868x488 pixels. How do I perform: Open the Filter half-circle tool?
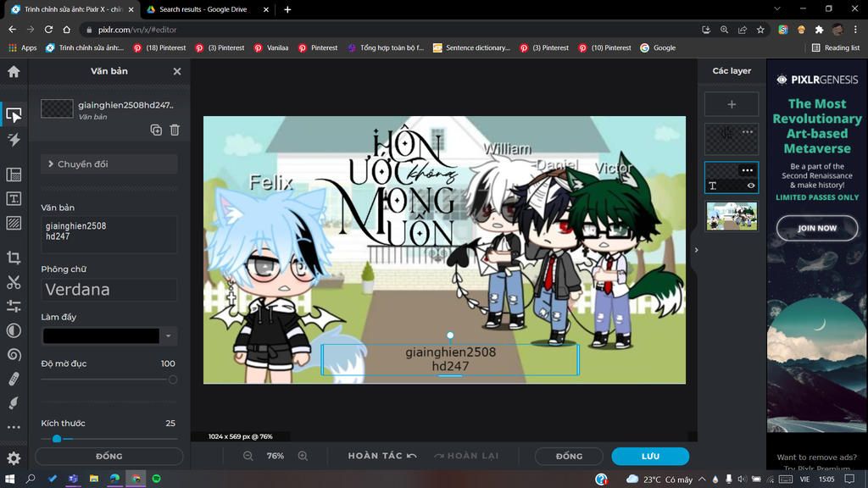pyautogui.click(x=14, y=331)
